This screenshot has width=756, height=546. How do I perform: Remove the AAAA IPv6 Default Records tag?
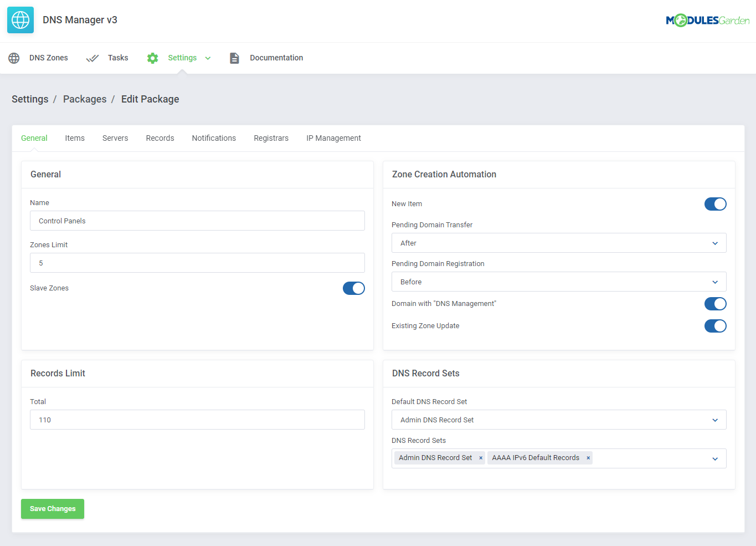(x=588, y=458)
